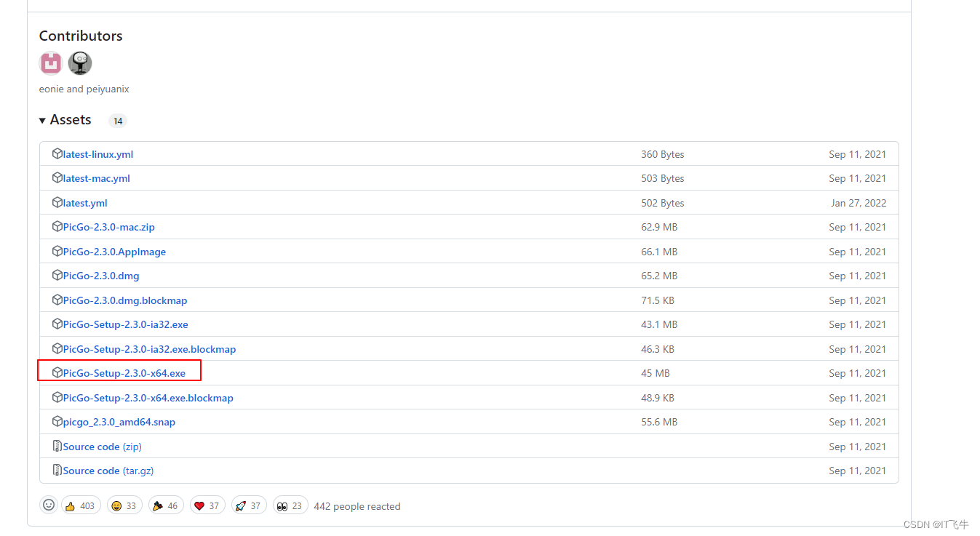Download PicGo-2.3.0.dmg.blockmap
The width and height of the screenshot is (980, 536).
point(124,300)
